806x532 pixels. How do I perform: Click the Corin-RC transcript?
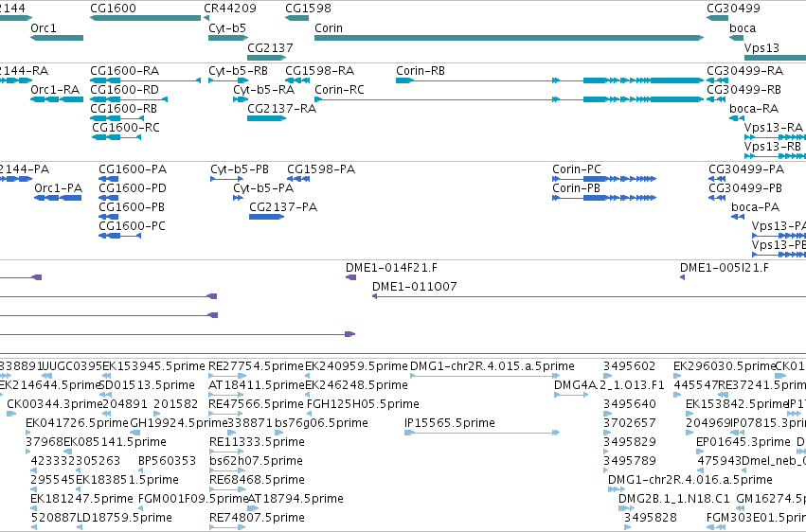point(509,99)
